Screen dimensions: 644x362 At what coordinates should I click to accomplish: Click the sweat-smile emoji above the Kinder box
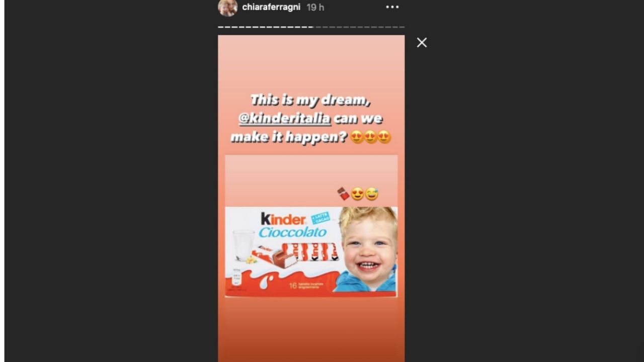(371, 194)
